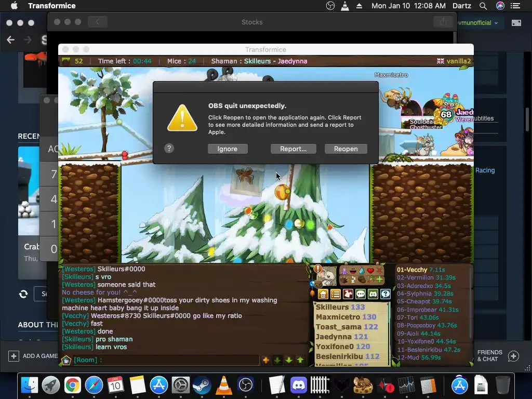Open the question mark help in crash dialog
Image resolution: width=532 pixels, height=399 pixels.
point(169,148)
